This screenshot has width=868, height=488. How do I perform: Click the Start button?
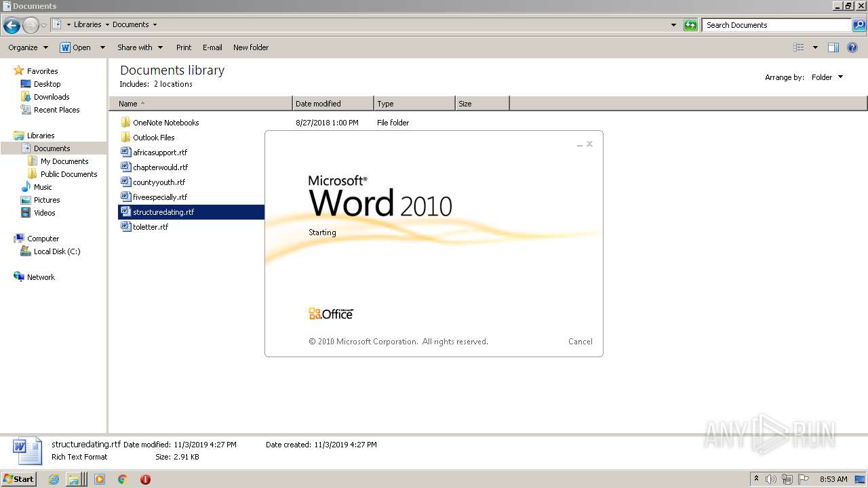tap(18, 479)
